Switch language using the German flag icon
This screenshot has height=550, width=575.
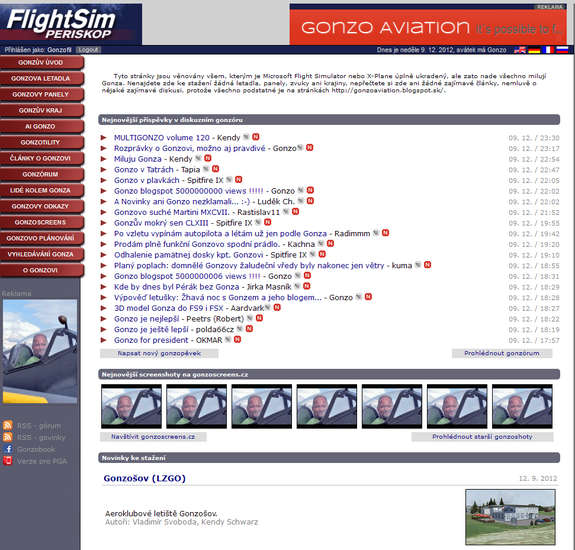coord(534,50)
